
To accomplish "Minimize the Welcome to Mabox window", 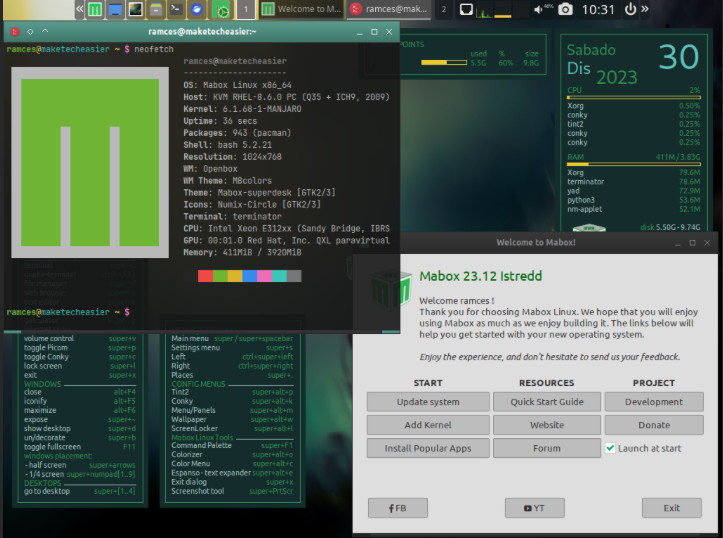I will (x=678, y=243).
